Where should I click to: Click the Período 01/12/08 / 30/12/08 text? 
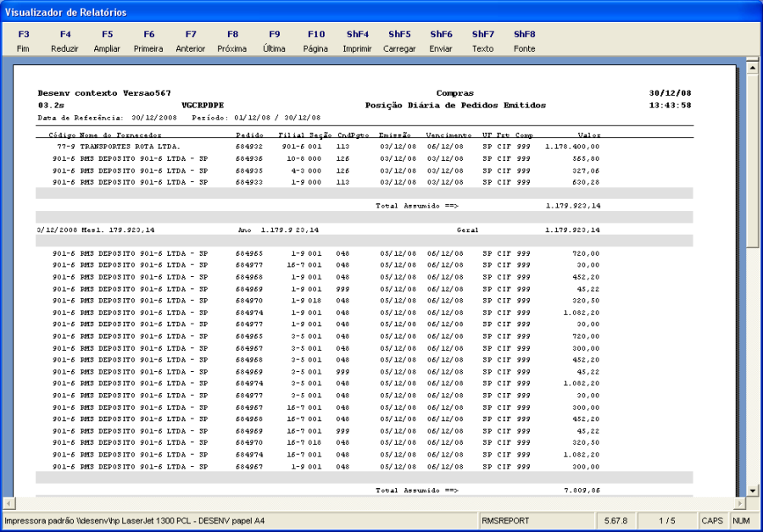pos(256,118)
